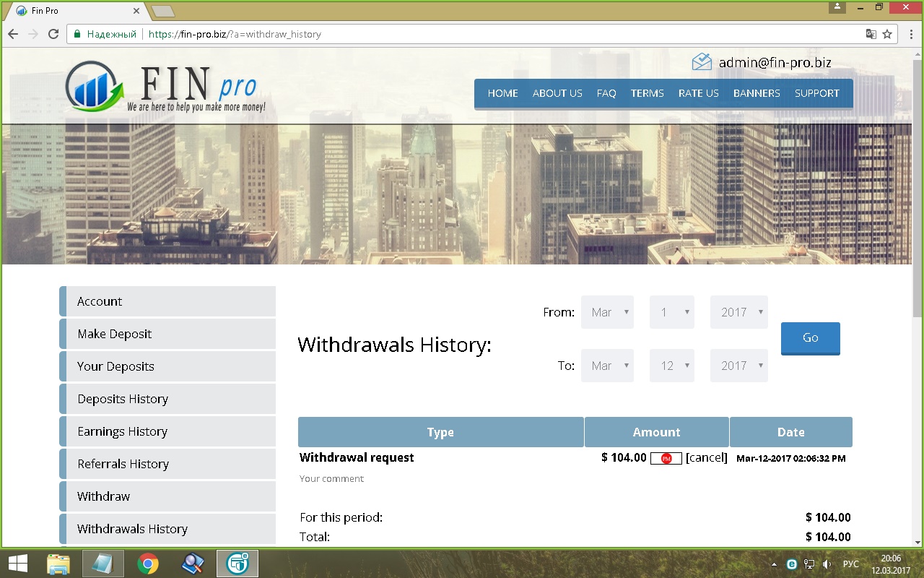The width and height of the screenshot is (924, 578).
Task: Open the TERMS page
Action: coord(647,93)
